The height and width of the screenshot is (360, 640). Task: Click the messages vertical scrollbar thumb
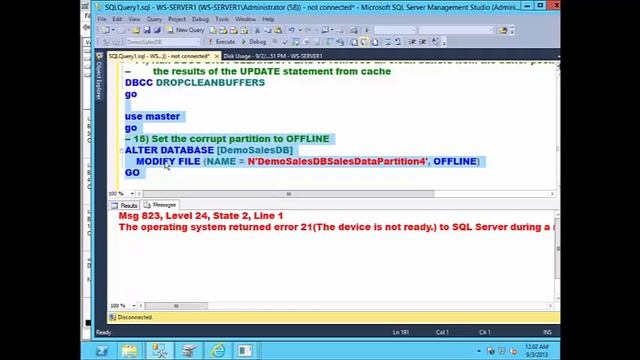(558, 249)
